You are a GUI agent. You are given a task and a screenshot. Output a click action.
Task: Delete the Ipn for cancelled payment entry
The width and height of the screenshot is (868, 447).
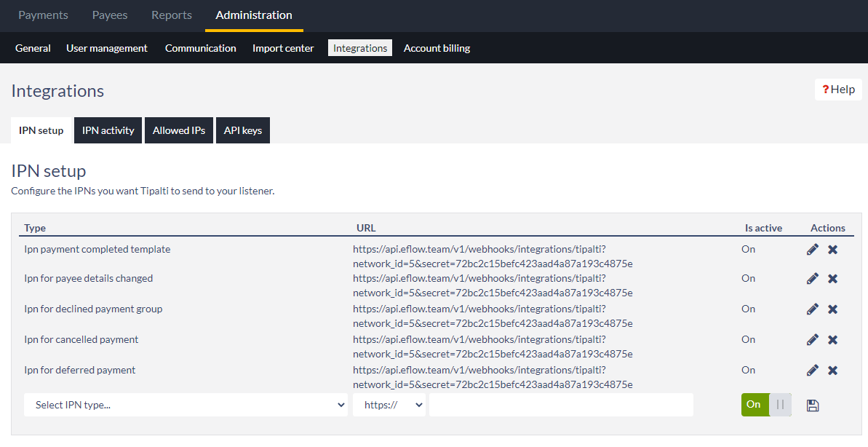coord(832,339)
